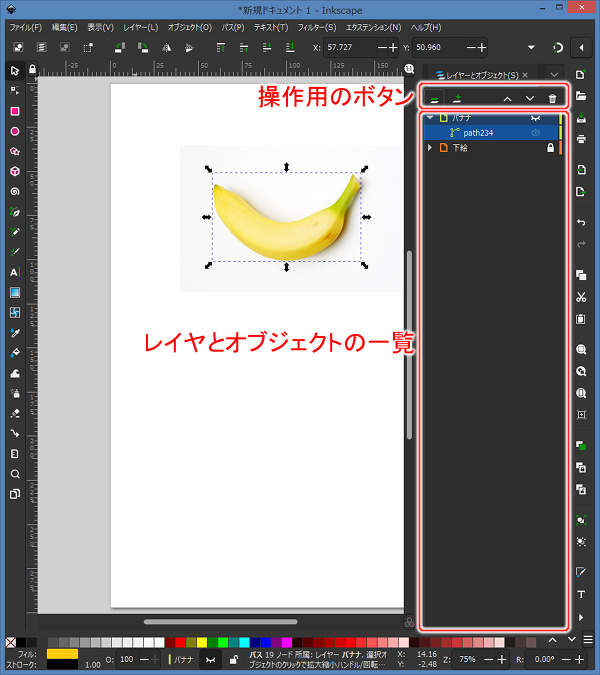
Task: Toggle color-managed display at canvas corner
Action: (x=409, y=622)
